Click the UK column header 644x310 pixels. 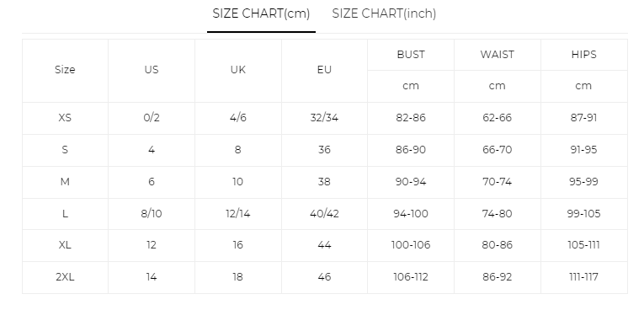tap(237, 70)
